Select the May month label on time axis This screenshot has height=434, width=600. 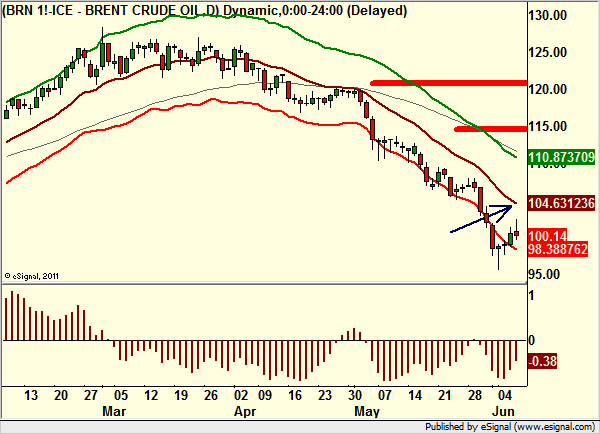(367, 411)
